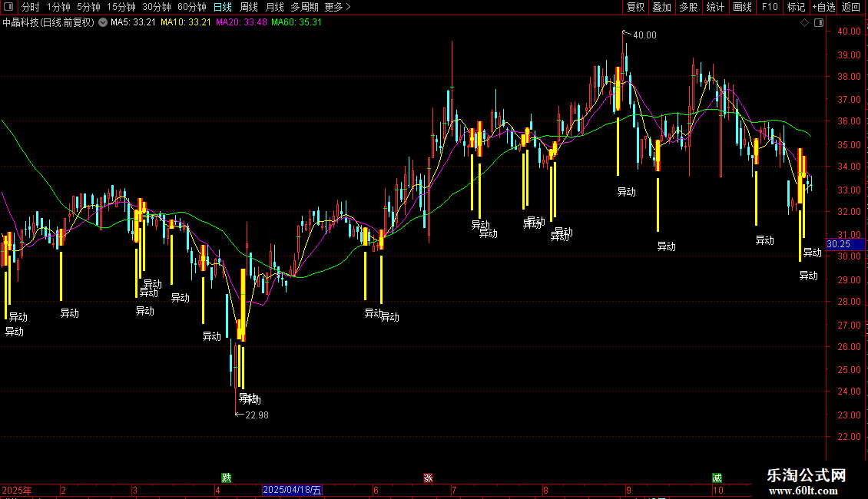868x499 pixels.
Task: Click the 叠加 overlay button
Action: point(661,7)
